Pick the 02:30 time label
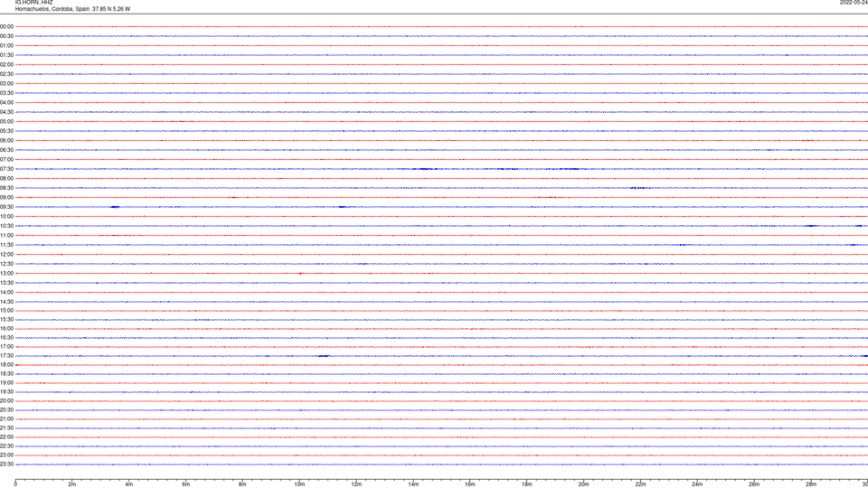Screen dimensions: 868x488 click(x=6, y=74)
